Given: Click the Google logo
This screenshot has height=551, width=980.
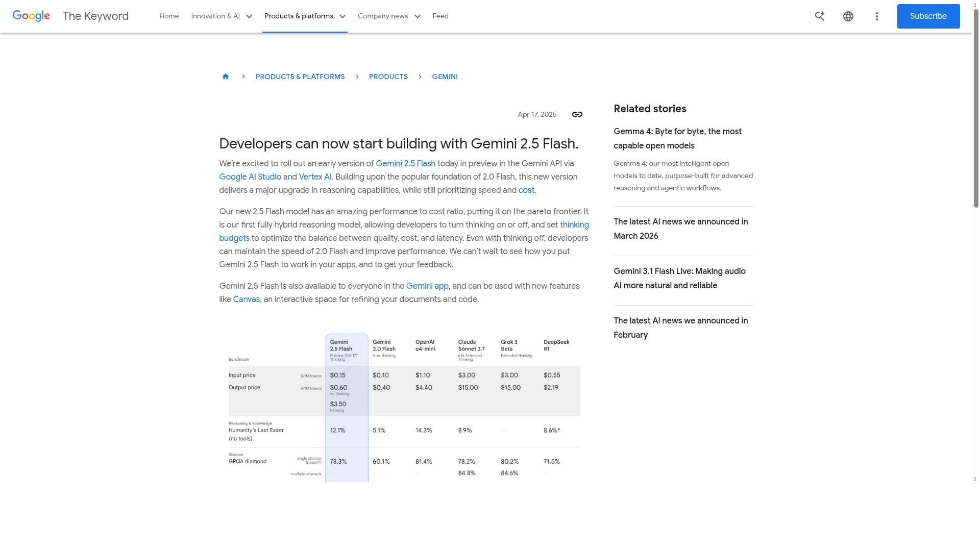Looking at the screenshot, I should [x=31, y=16].
